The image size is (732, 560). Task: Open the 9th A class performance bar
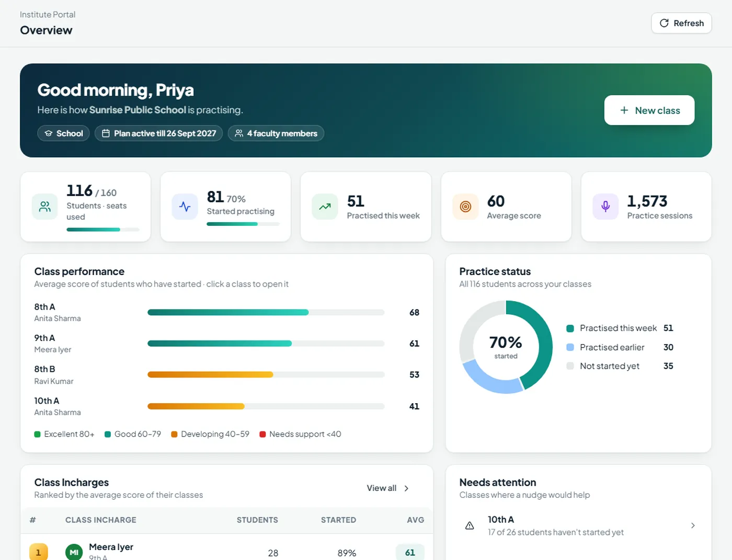(266, 344)
